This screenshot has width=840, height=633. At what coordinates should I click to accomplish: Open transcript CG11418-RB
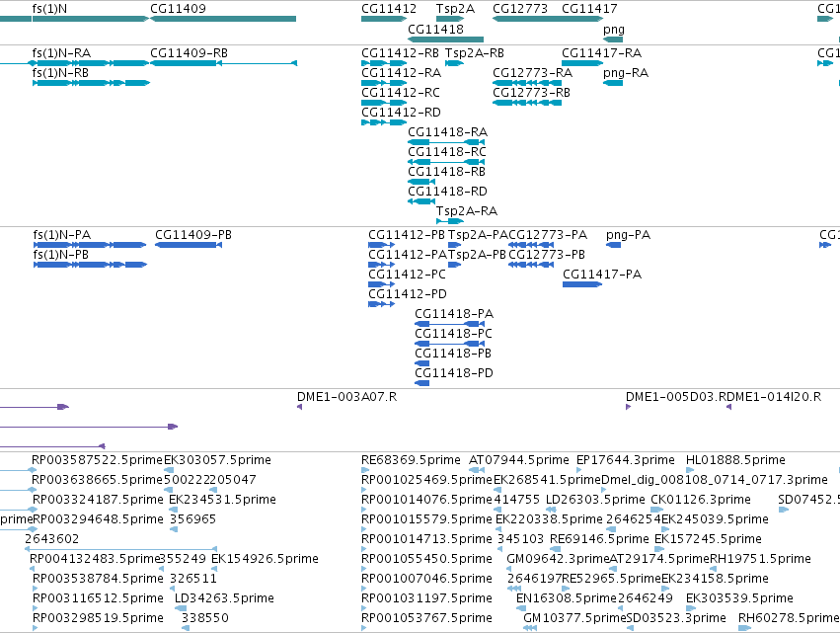tap(447, 172)
